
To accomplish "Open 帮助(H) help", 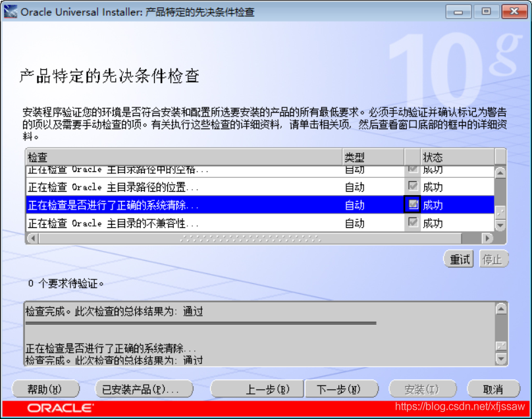I will 45,389.
